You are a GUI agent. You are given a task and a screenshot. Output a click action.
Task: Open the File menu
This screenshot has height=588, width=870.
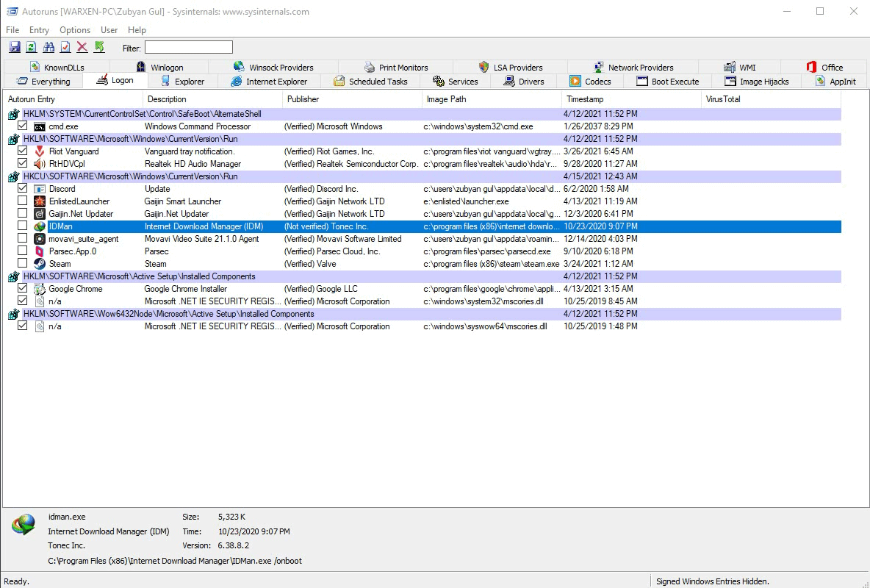12,30
